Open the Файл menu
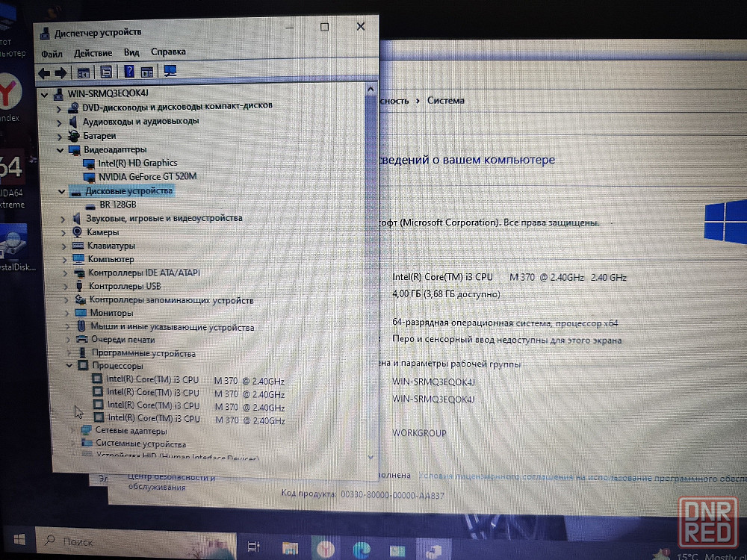747x560 pixels. pos(52,54)
